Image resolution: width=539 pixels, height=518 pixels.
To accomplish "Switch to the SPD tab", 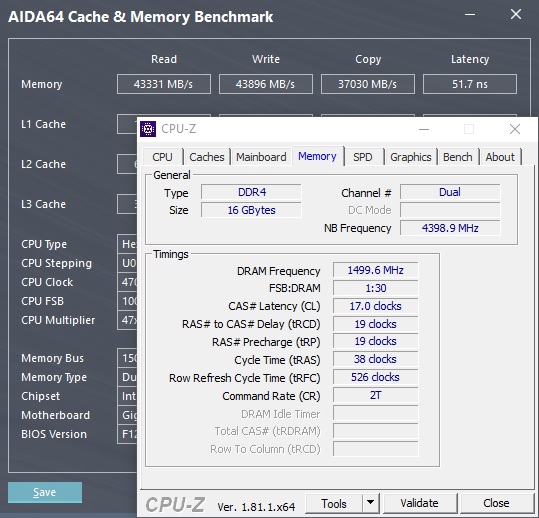I will [363, 157].
